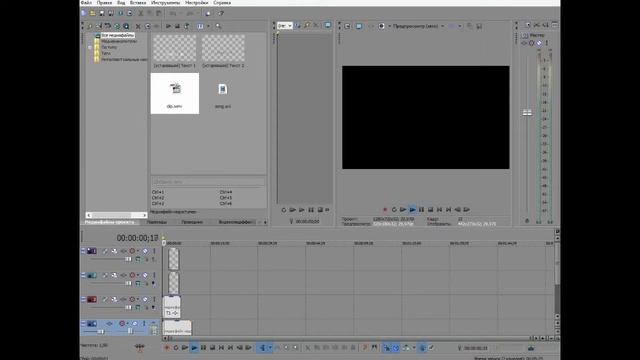Open the Инструменты menu
This screenshot has width=640, height=360.
pos(165,2)
